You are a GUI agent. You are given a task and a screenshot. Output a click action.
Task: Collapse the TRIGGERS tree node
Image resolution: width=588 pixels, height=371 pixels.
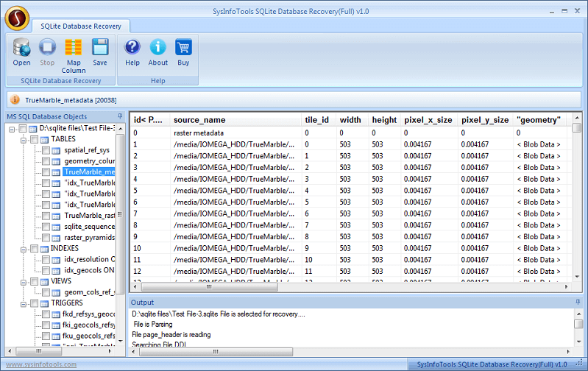[24, 303]
